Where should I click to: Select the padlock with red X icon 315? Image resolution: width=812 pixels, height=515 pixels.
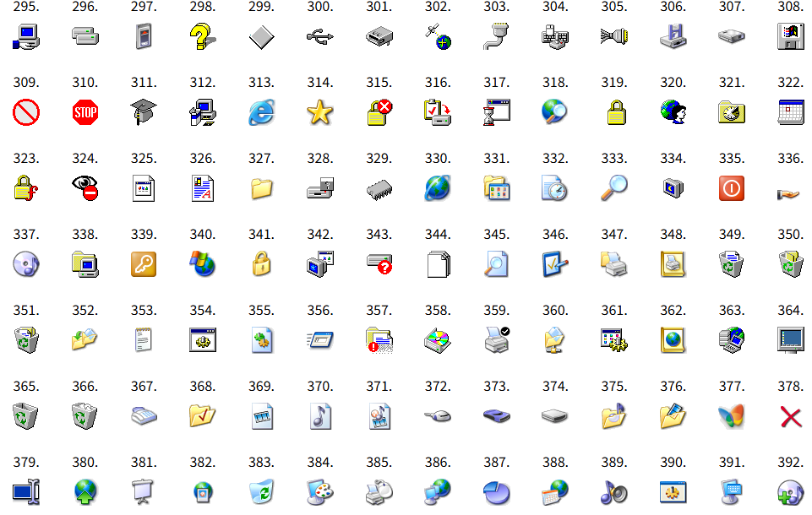(379, 112)
